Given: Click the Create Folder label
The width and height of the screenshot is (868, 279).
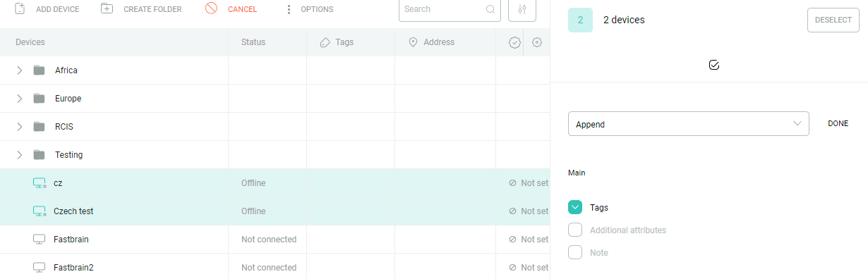Looking at the screenshot, I should click(152, 10).
